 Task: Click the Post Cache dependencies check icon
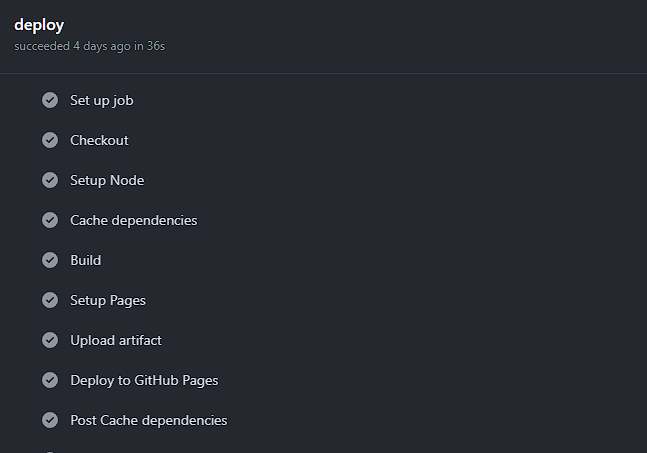point(50,420)
